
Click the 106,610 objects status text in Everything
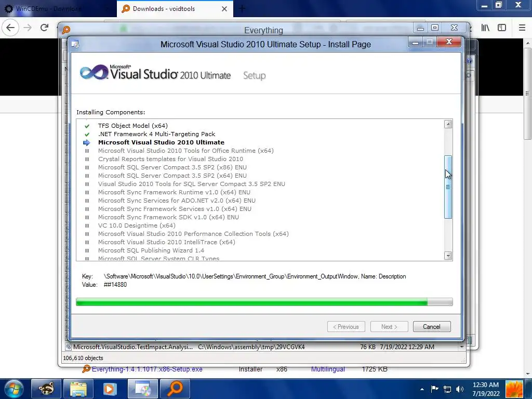pos(83,358)
